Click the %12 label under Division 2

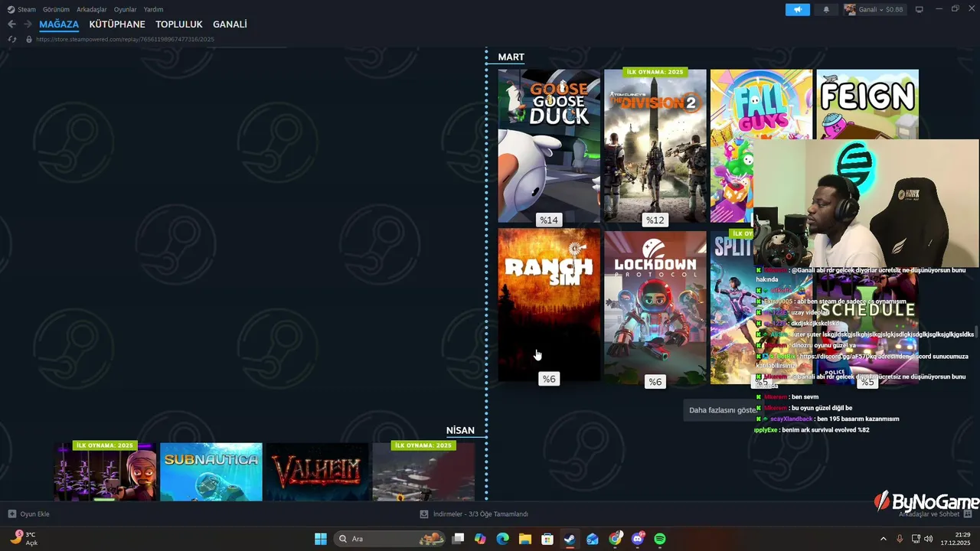tap(655, 220)
